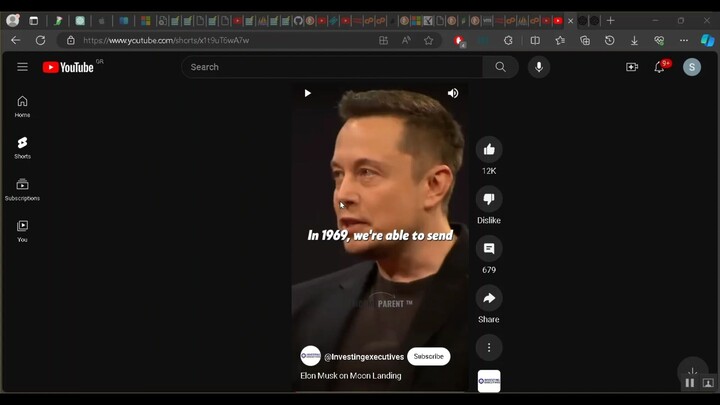The width and height of the screenshot is (720, 405).
Task: Reload the current page
Action: pyautogui.click(x=40, y=40)
